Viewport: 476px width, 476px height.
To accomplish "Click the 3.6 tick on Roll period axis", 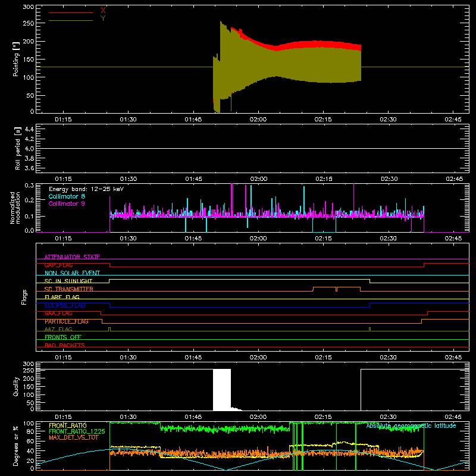I will [x=29, y=168].
